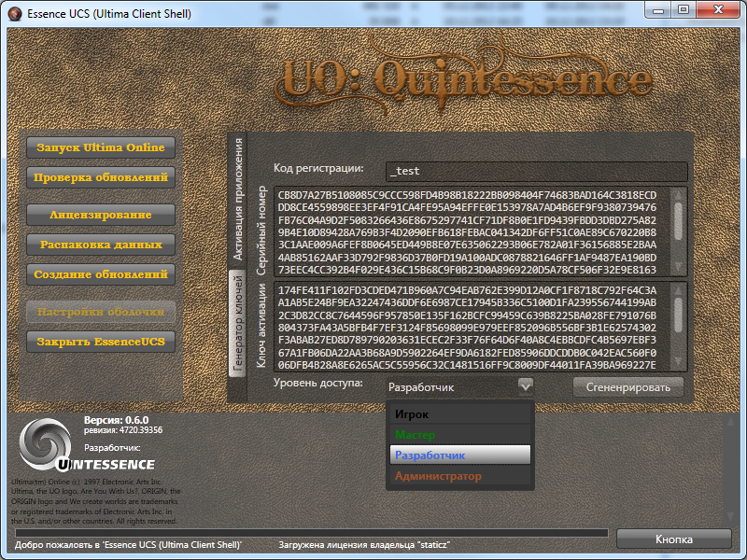
Task: Close the Essence UCS window
Action: pyautogui.click(x=718, y=9)
